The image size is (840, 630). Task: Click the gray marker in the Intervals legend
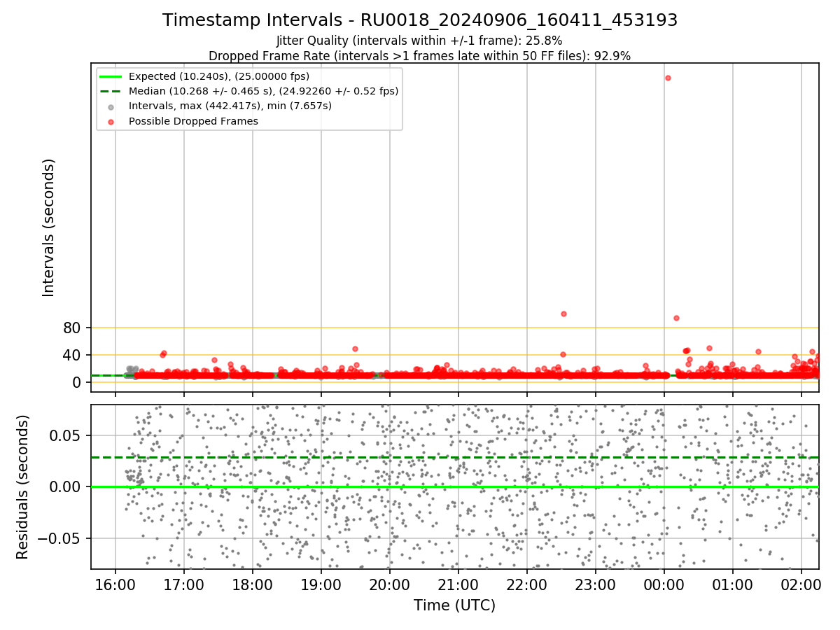[112, 106]
